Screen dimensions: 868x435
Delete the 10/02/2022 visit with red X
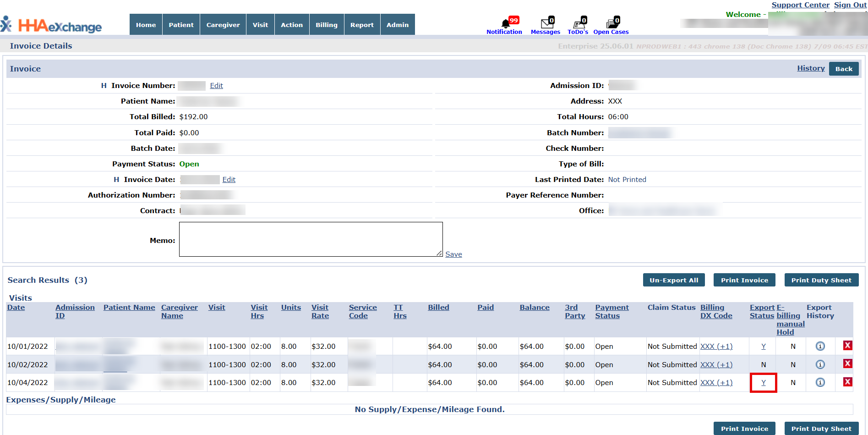click(848, 364)
